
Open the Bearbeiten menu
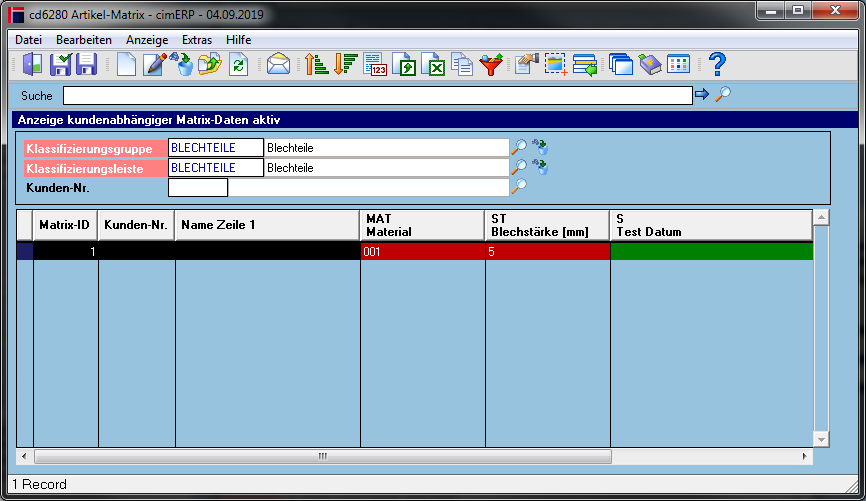pyautogui.click(x=84, y=40)
